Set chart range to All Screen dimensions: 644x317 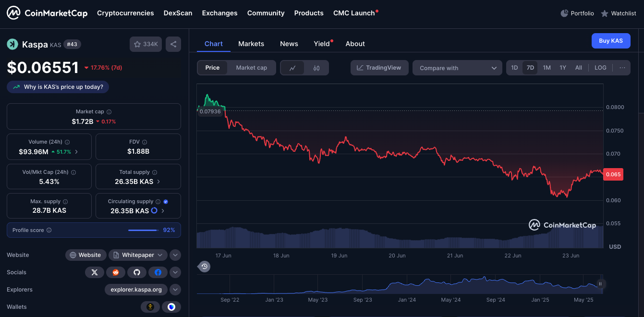[x=579, y=68]
